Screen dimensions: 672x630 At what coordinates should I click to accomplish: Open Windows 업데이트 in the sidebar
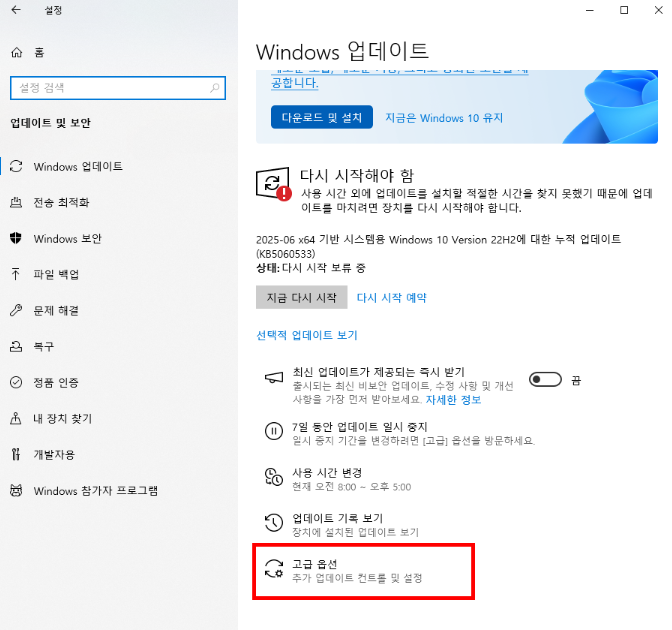click(x=78, y=166)
